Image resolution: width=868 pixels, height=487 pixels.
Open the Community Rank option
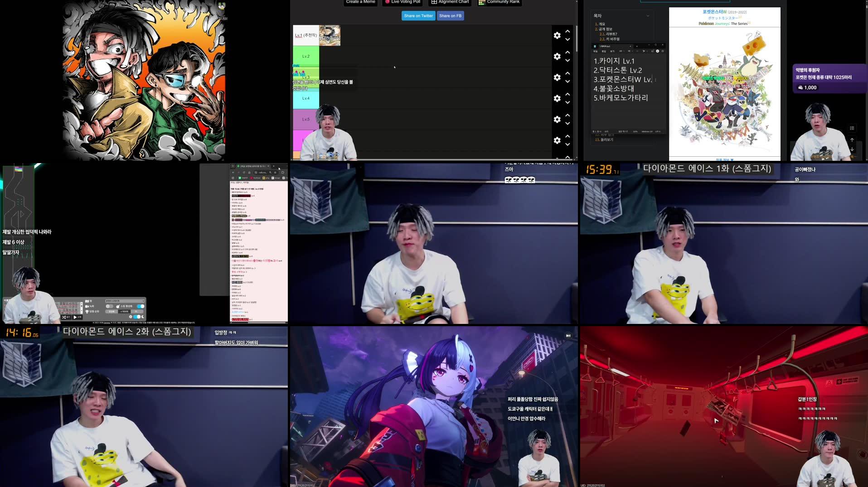coord(499,2)
